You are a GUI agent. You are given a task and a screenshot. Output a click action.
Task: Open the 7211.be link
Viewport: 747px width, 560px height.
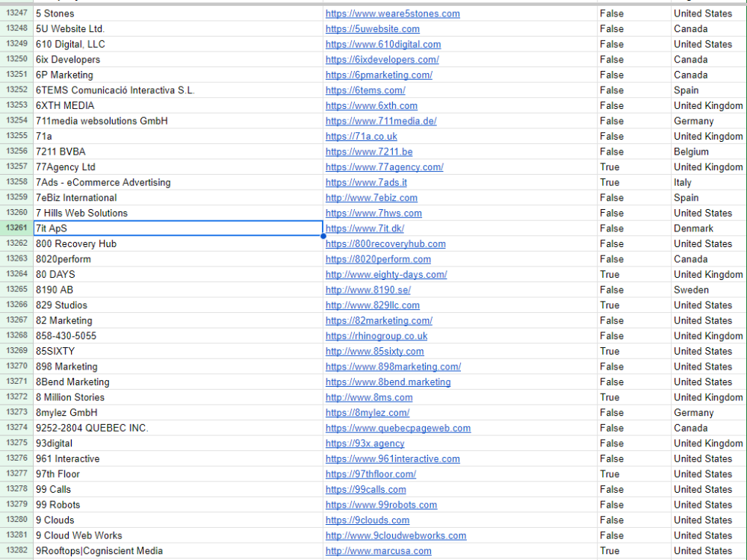pyautogui.click(x=369, y=152)
